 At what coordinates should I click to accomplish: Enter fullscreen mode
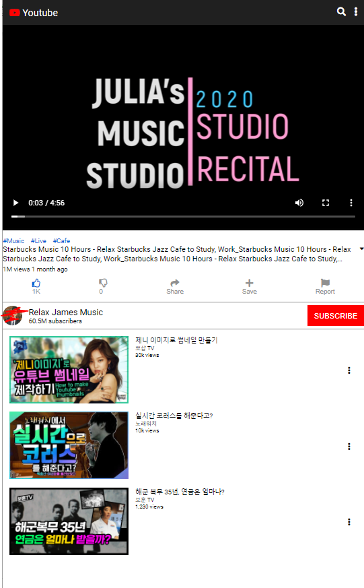(326, 203)
